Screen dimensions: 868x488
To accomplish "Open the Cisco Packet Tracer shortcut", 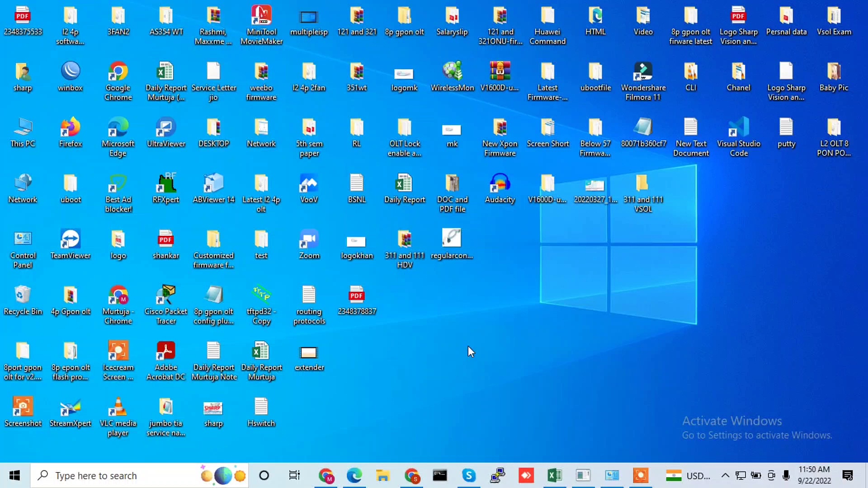I will pyautogui.click(x=166, y=296).
